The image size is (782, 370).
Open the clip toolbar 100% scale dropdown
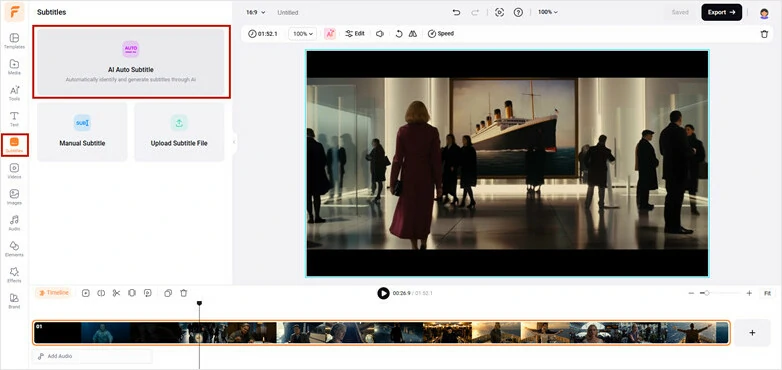tap(303, 34)
